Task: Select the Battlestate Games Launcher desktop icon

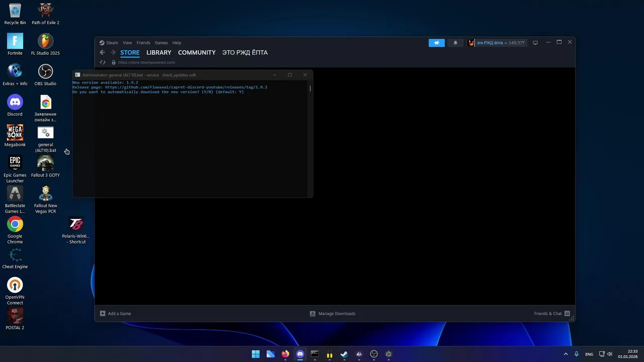Action: (x=15, y=200)
